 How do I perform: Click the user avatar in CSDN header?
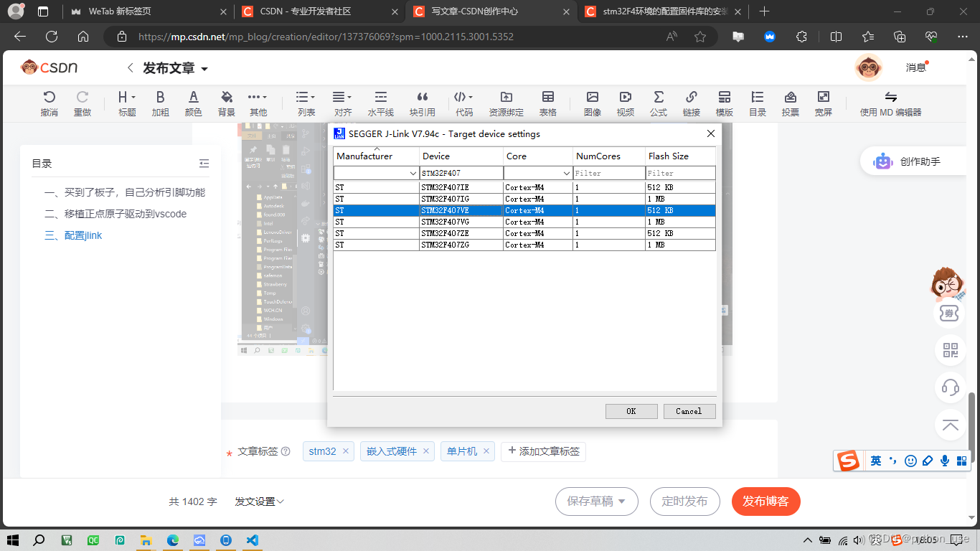[869, 67]
